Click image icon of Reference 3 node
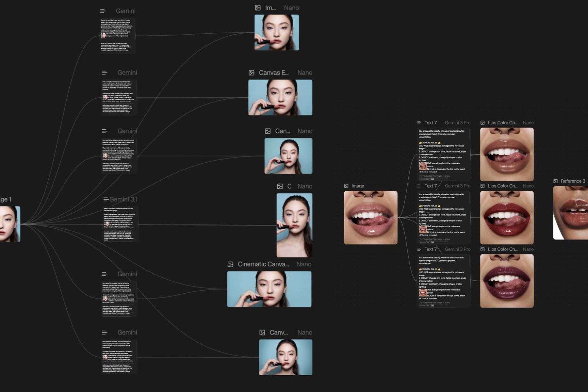 point(555,181)
